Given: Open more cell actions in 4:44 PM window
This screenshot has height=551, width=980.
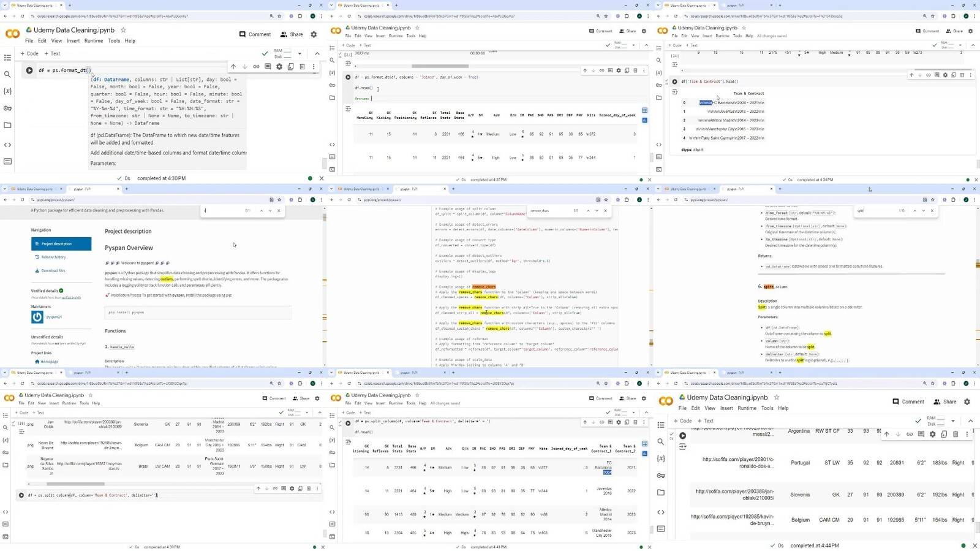Looking at the screenshot, I should pyautogui.click(x=967, y=434).
